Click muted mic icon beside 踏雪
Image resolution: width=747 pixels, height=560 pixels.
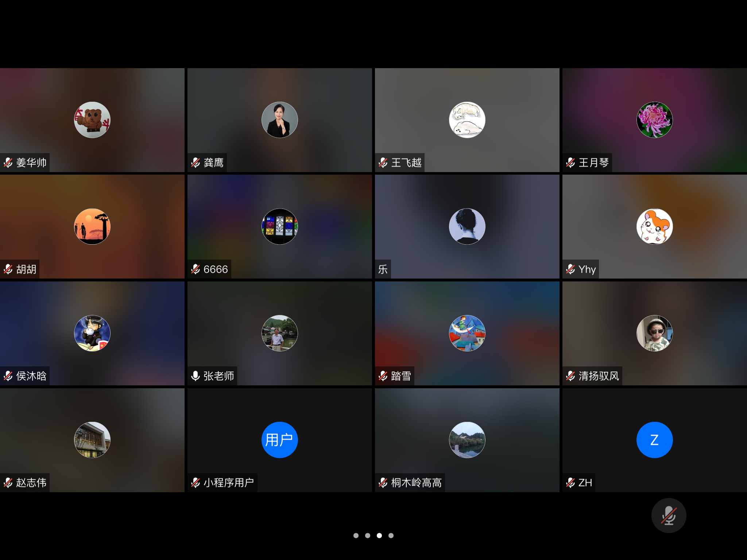(383, 376)
